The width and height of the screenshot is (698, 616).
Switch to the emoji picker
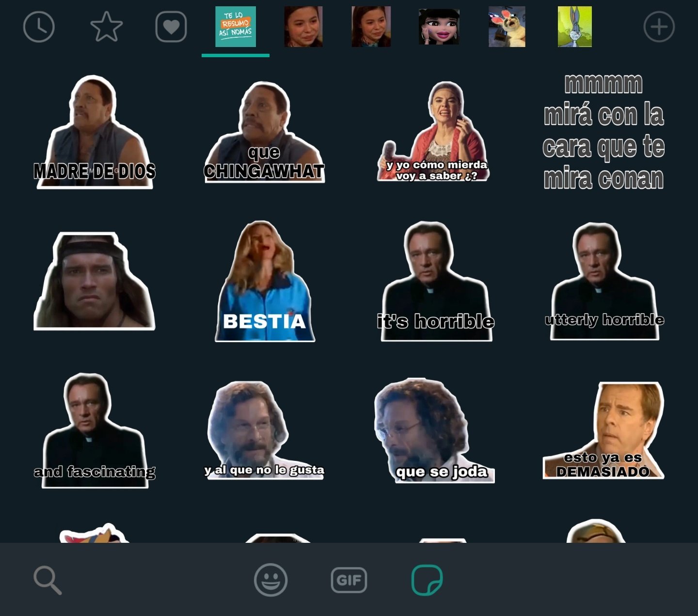[271, 580]
